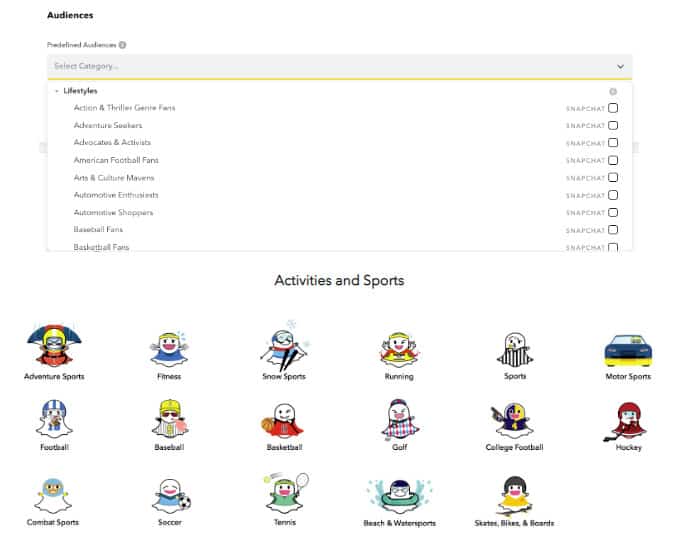Select the Soccer ghost icon
Image resolution: width=681 pixels, height=551 pixels.
[172, 496]
